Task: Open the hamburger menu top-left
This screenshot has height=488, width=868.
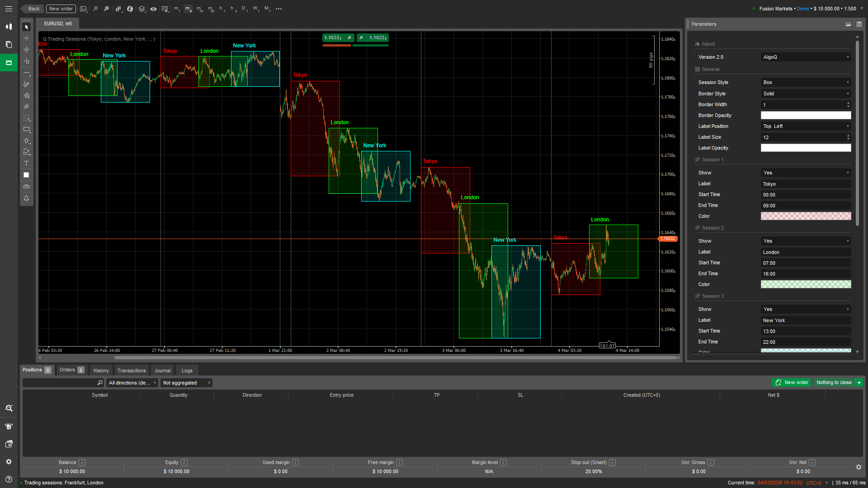Action: tap(9, 9)
